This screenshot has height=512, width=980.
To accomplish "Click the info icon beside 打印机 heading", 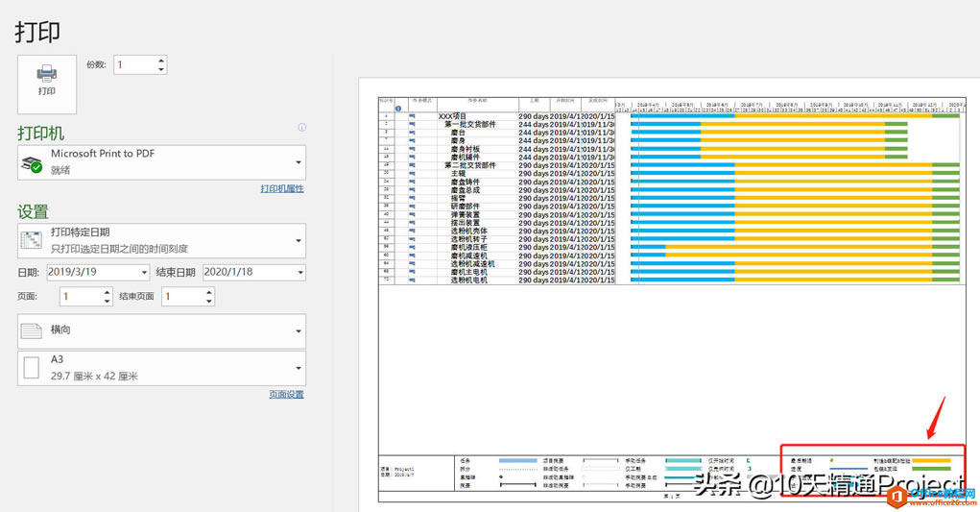I will click(x=301, y=128).
